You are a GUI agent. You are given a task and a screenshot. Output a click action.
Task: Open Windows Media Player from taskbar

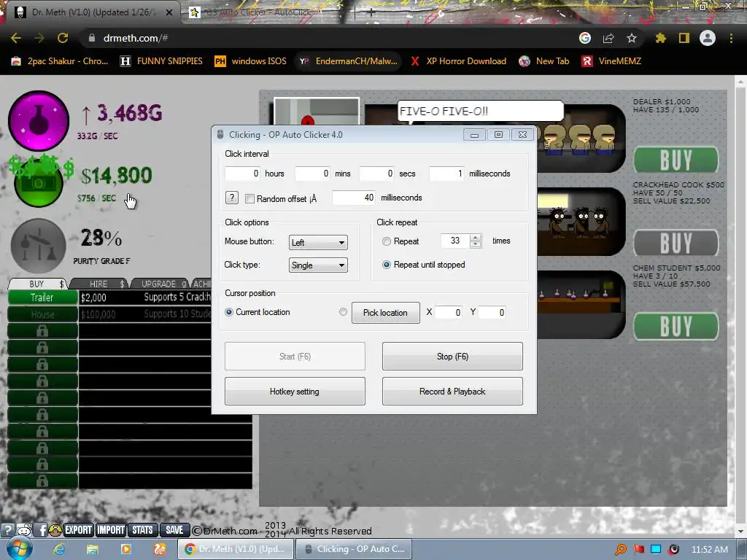coord(125,549)
